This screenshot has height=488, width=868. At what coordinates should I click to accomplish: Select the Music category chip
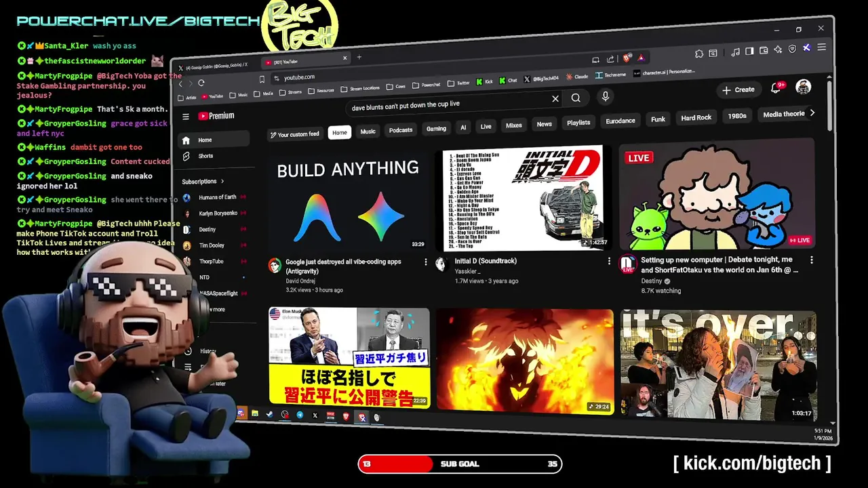point(368,131)
